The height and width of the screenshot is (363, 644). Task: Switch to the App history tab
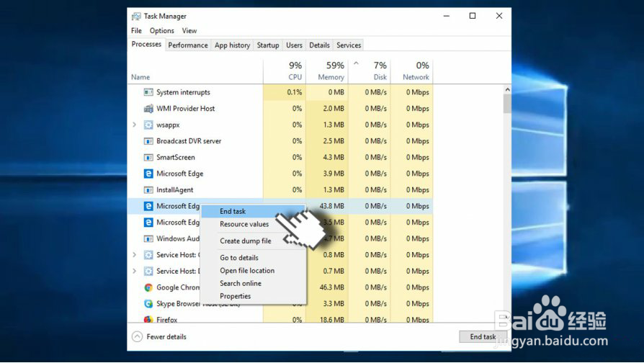click(233, 45)
